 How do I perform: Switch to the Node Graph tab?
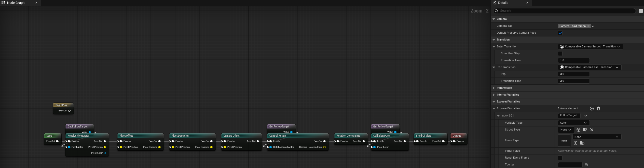point(16,3)
